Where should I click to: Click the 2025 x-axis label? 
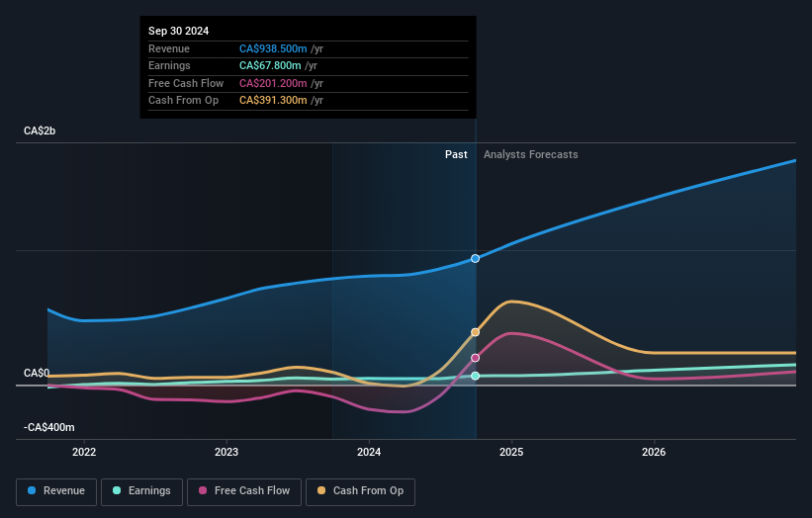click(x=511, y=452)
